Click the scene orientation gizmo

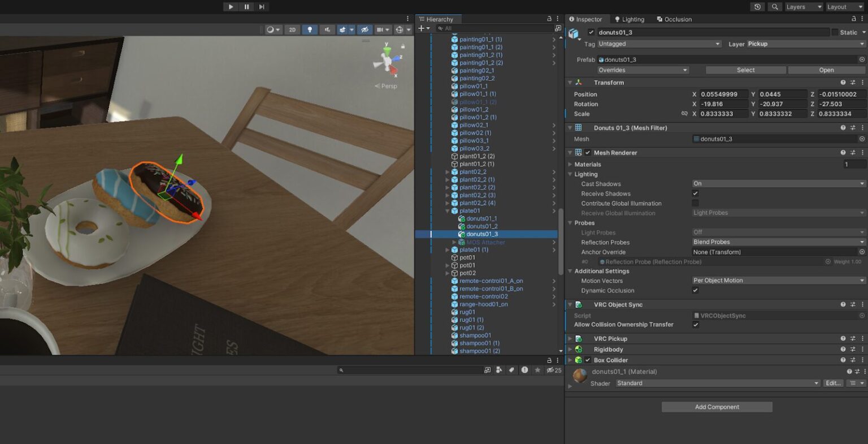(387, 61)
